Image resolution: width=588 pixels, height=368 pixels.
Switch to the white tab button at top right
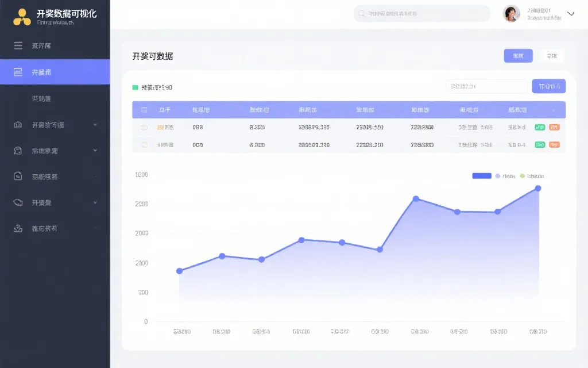[551, 56]
